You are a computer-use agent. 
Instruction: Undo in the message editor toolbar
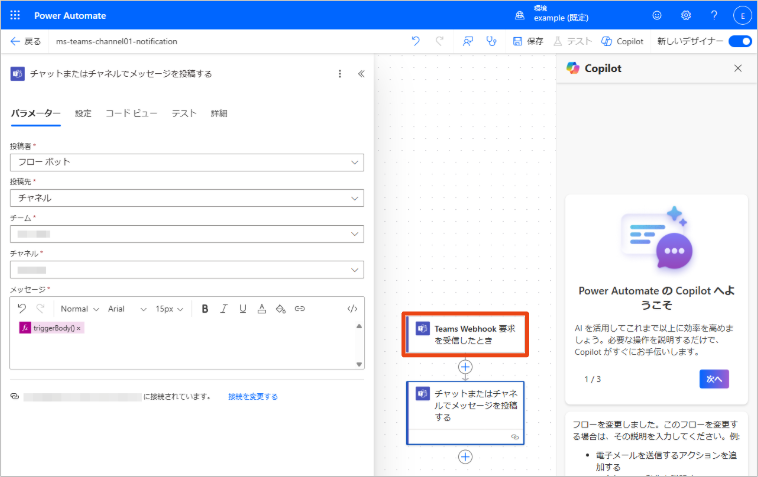pos(22,308)
